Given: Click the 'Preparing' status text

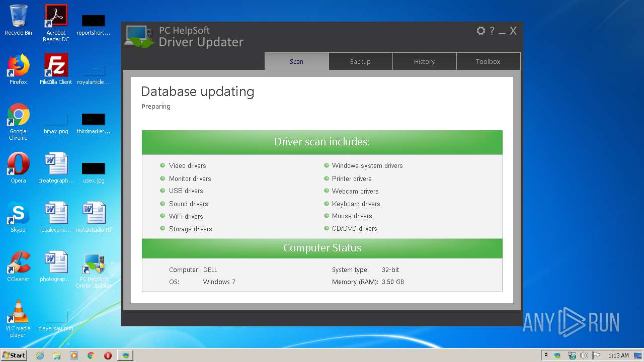Looking at the screenshot, I should coord(156,107).
